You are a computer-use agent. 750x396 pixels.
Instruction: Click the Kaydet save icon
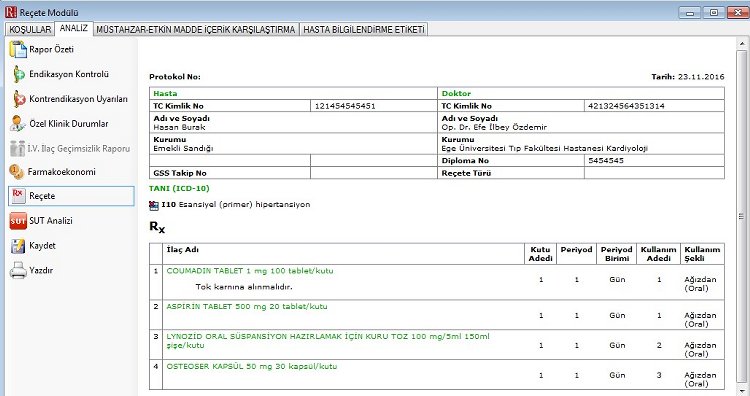(18, 246)
